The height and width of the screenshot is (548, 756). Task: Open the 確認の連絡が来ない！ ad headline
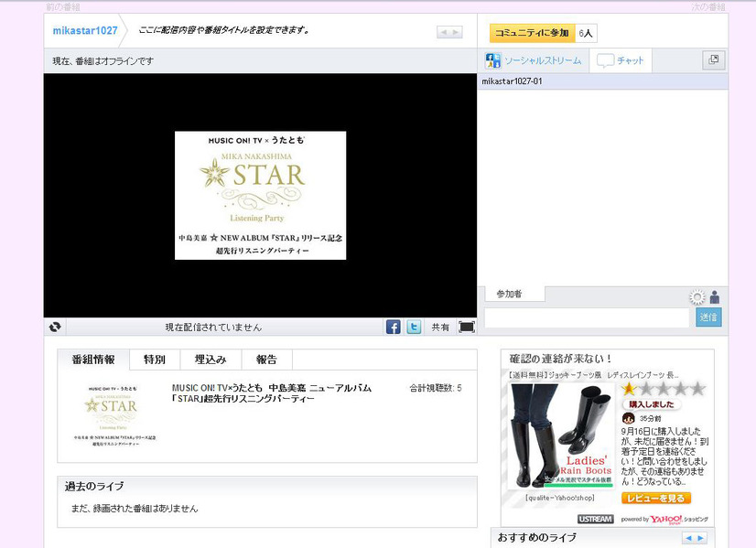[x=560, y=359]
